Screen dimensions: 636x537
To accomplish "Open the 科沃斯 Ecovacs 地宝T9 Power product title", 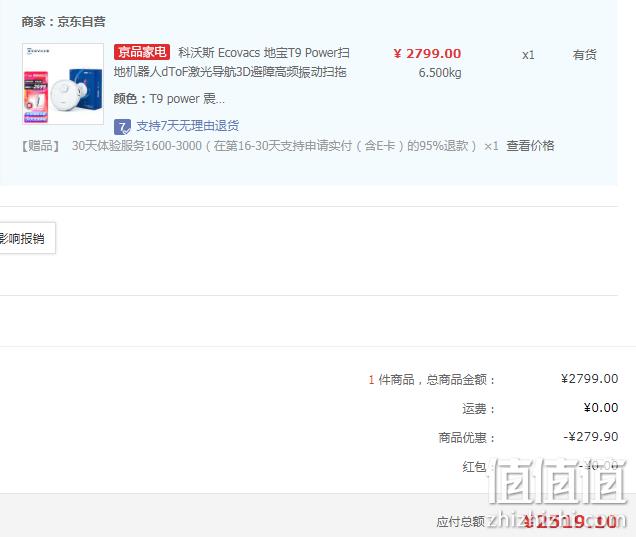I will tap(232, 62).
